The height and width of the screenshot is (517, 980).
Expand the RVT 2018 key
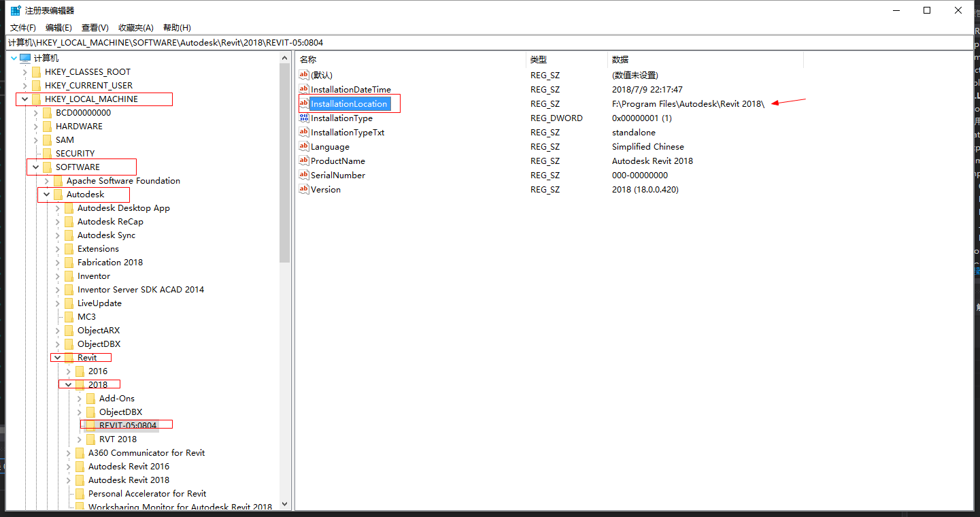[80, 439]
